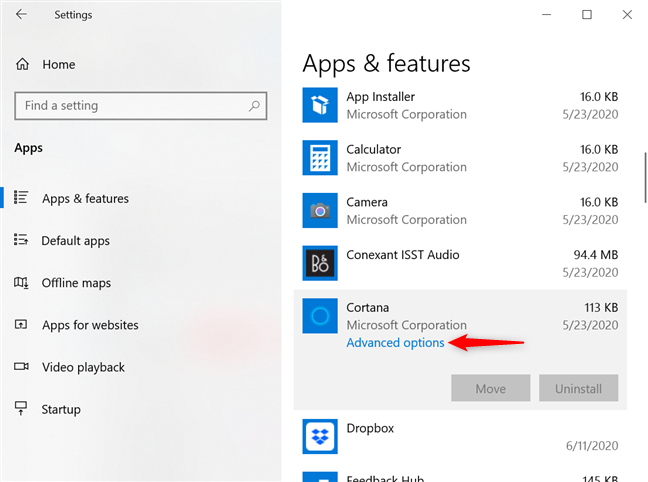The width and height of the screenshot is (648, 482).
Task: Select the Conexant ISST Audio entry name
Action: click(403, 255)
